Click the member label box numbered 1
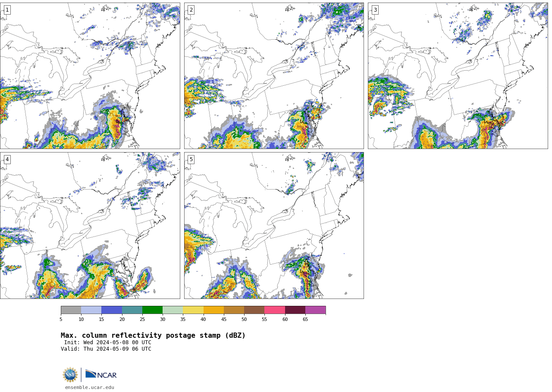Screen dimensions: 552x392 click(x=7, y=10)
